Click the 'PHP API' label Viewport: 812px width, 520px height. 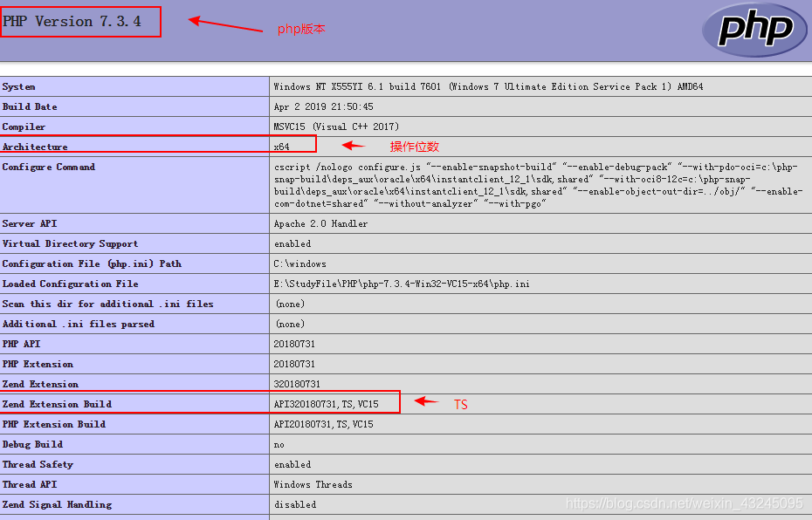click(21, 344)
